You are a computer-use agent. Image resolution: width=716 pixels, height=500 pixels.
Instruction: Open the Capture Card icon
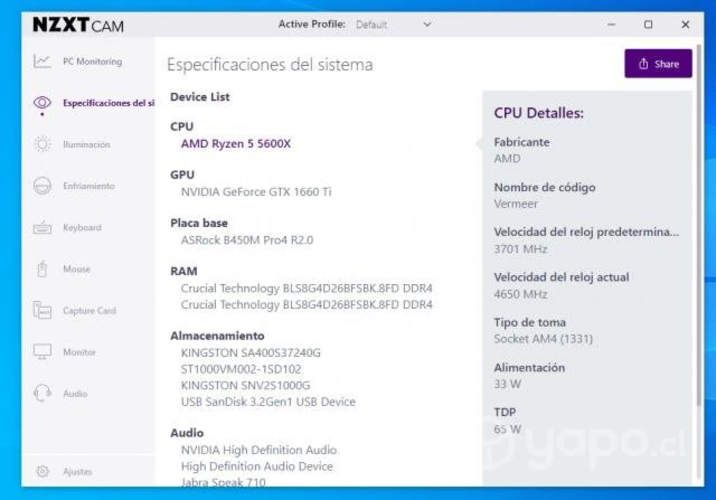[42, 311]
